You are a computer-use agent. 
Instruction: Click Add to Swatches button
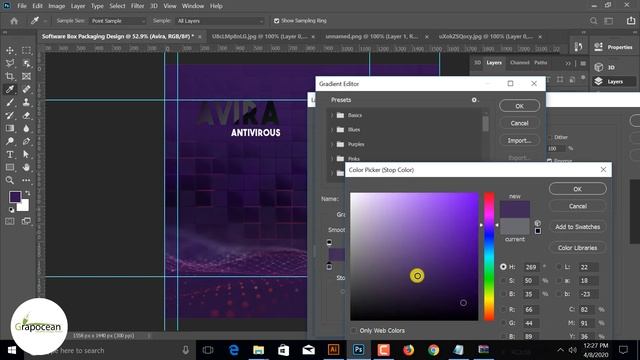coord(578,227)
